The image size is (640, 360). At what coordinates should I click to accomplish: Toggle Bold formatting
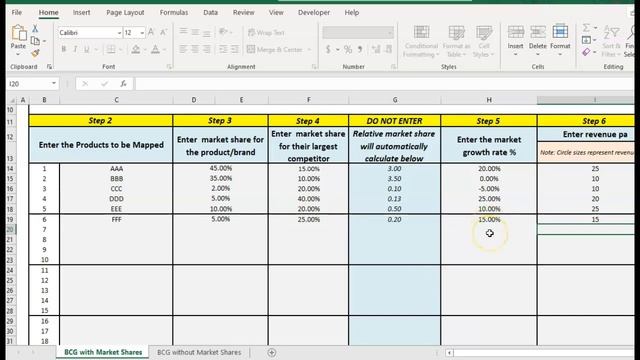(64, 50)
